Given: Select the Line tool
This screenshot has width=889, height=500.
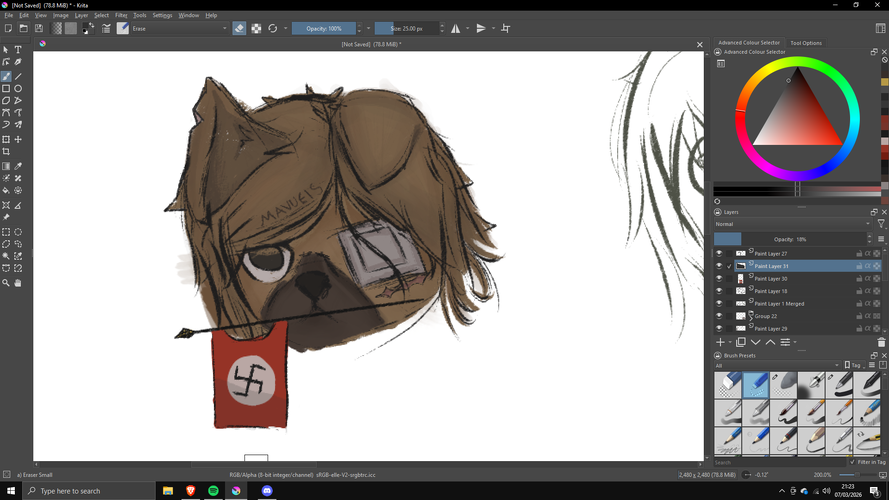Looking at the screenshot, I should pyautogui.click(x=18, y=77).
